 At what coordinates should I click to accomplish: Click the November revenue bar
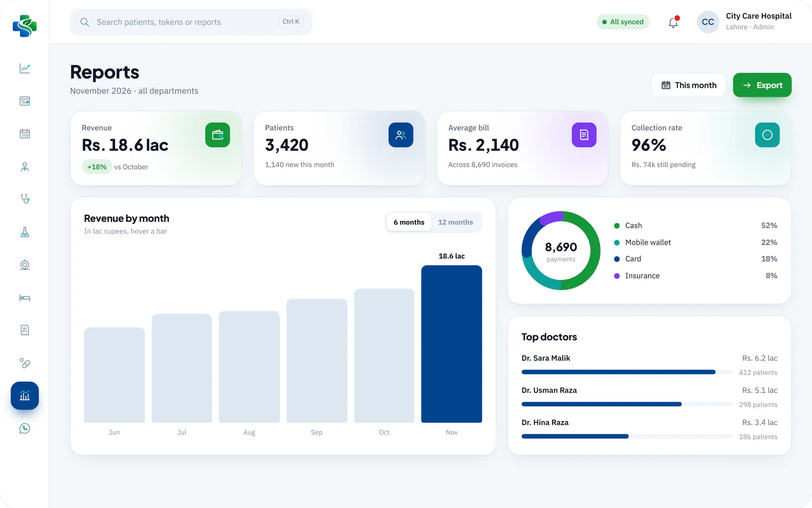(452, 344)
